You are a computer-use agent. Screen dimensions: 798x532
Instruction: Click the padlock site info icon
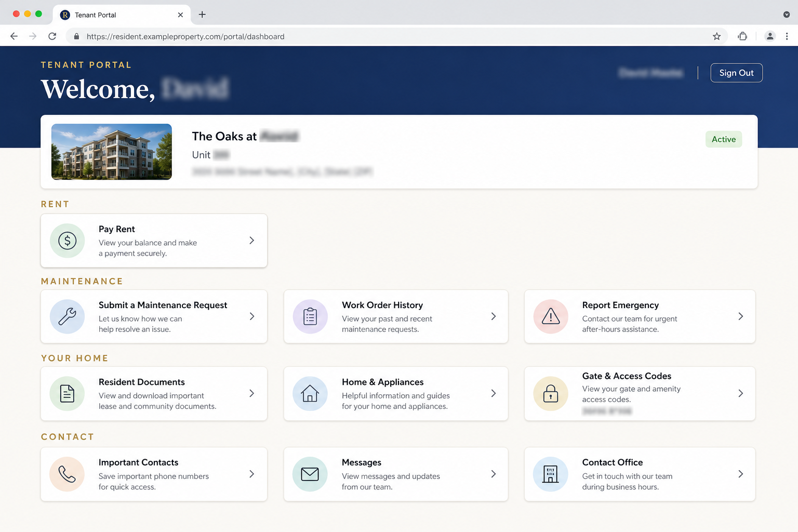tap(76, 36)
